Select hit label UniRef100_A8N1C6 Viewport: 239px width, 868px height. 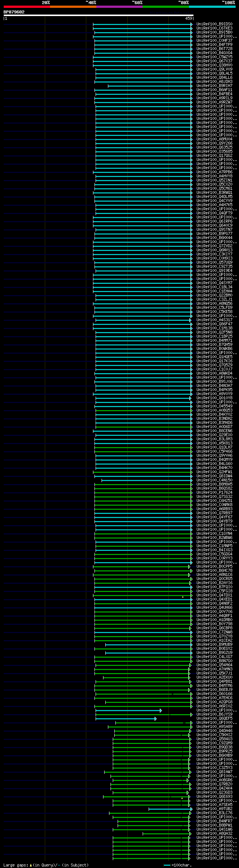pos(214,575)
